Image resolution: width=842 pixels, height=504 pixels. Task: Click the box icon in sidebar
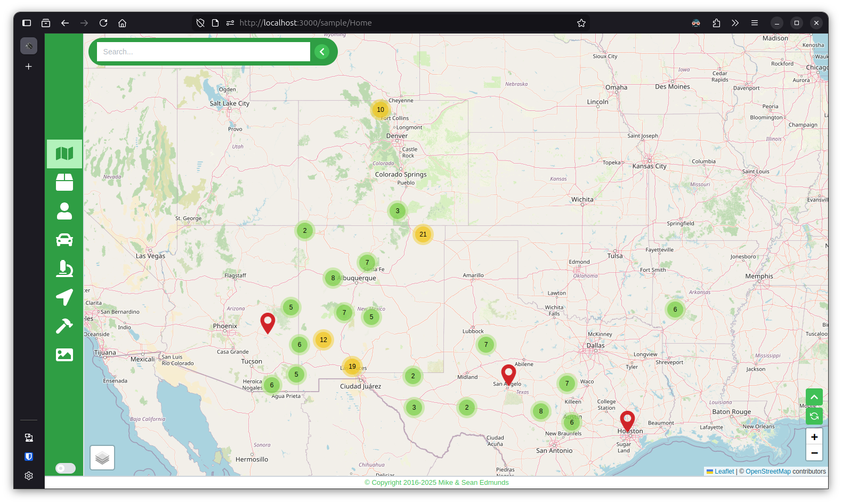coord(64,183)
